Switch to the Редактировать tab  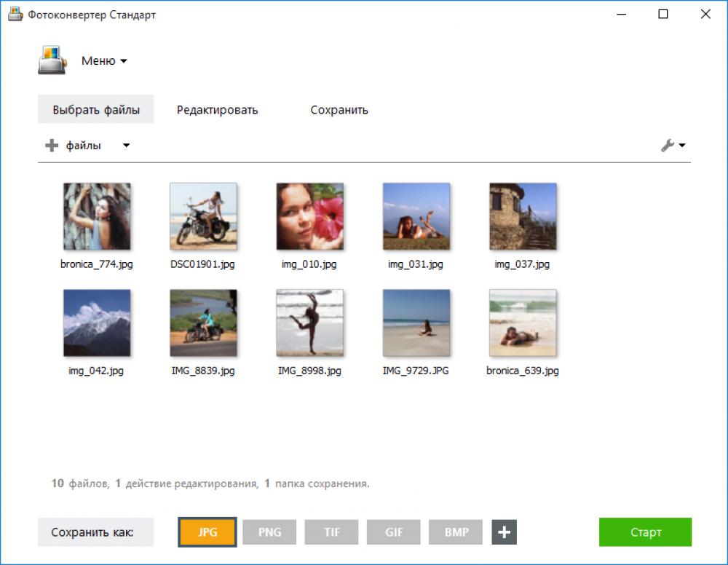click(x=217, y=109)
